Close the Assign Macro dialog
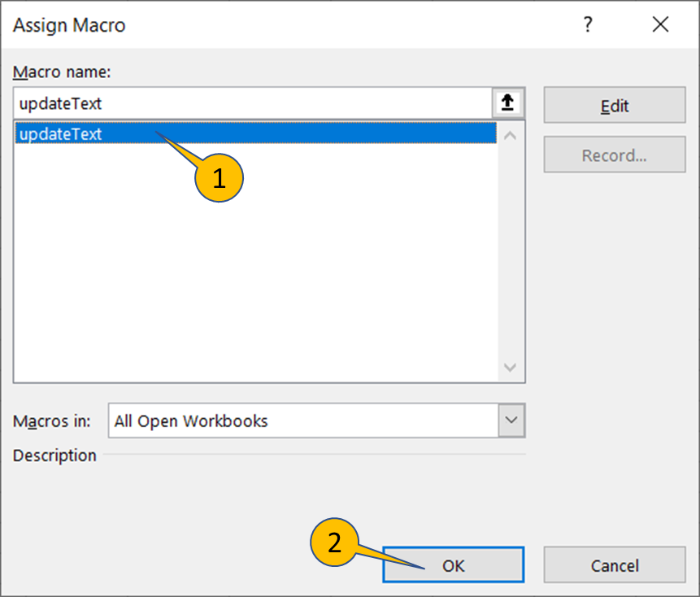 point(660,25)
